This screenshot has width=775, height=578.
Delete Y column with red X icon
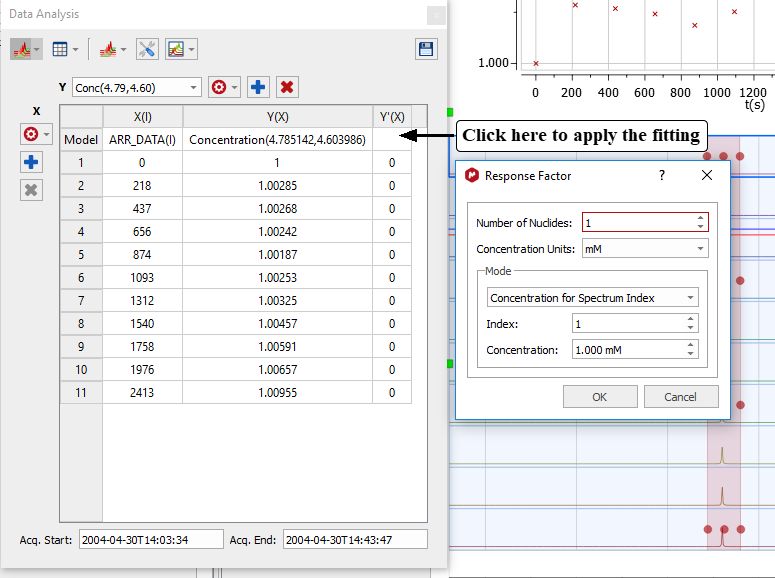point(287,88)
